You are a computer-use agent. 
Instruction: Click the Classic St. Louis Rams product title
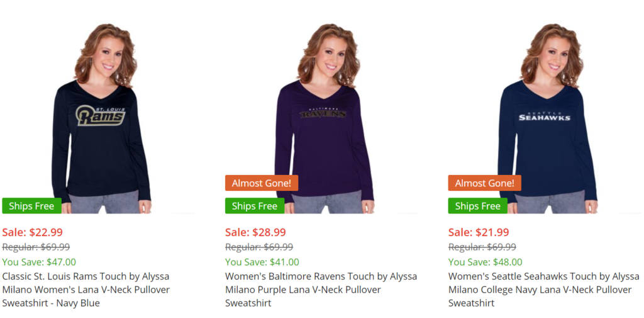click(x=86, y=290)
